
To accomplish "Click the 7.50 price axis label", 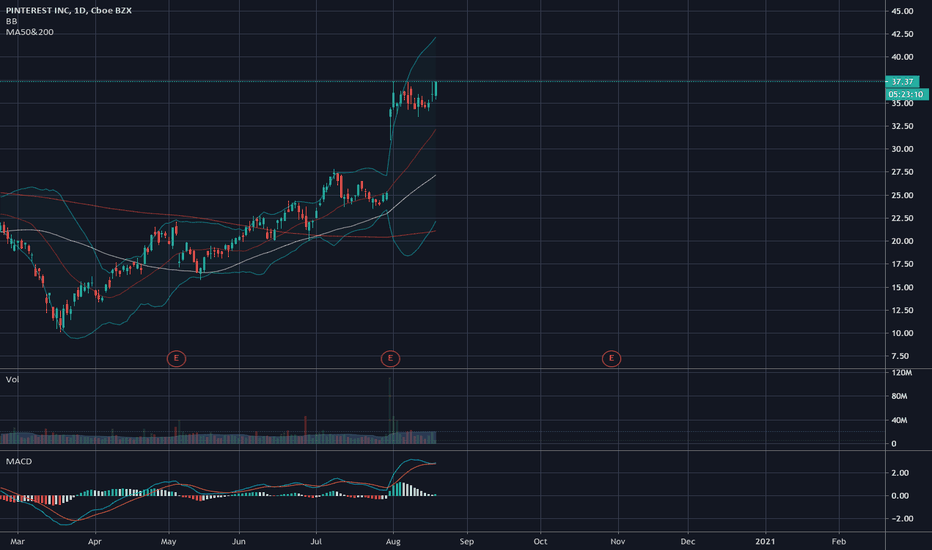I will point(900,356).
